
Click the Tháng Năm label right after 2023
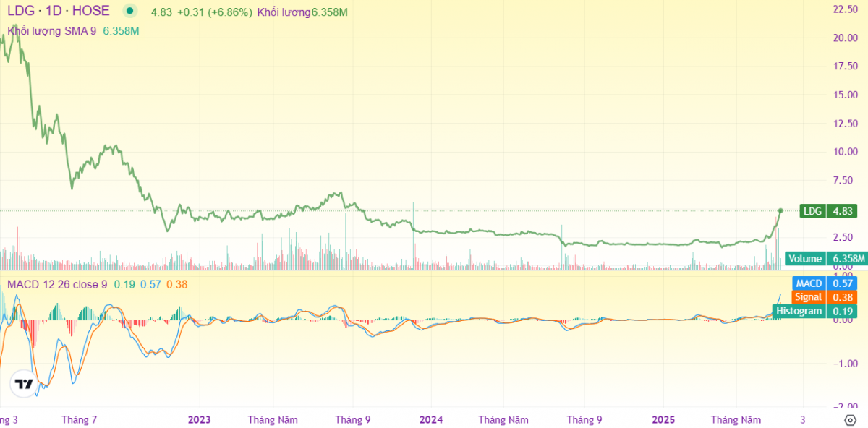(x=273, y=419)
